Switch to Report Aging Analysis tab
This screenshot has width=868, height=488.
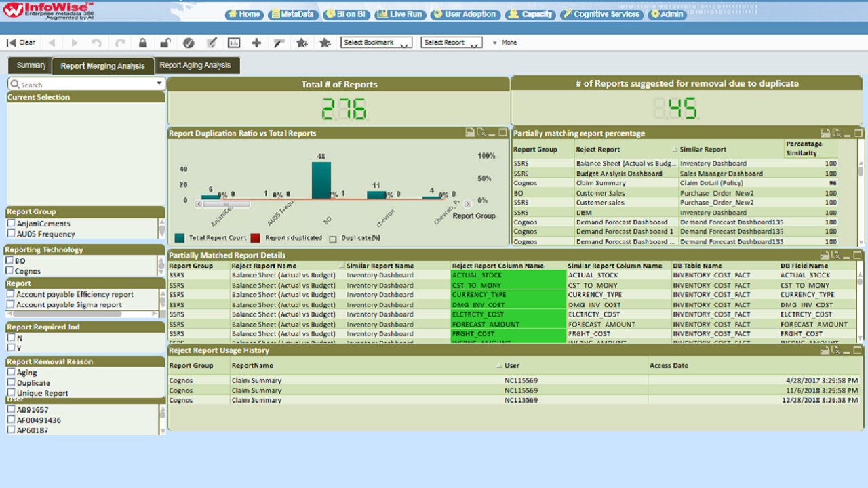pyautogui.click(x=195, y=66)
